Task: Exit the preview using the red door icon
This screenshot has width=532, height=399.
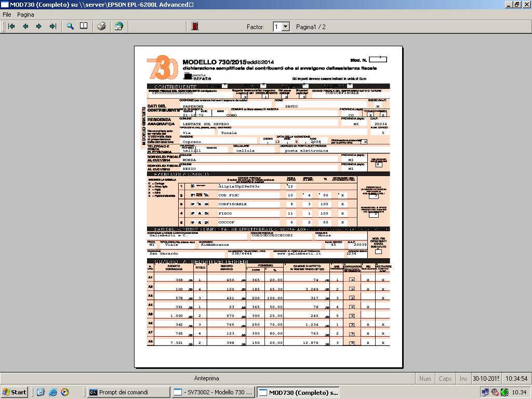Action: (195, 26)
